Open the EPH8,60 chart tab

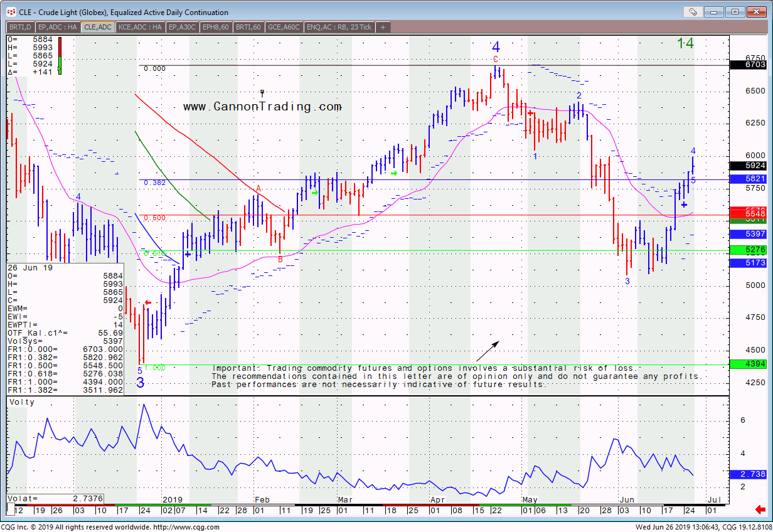point(216,27)
